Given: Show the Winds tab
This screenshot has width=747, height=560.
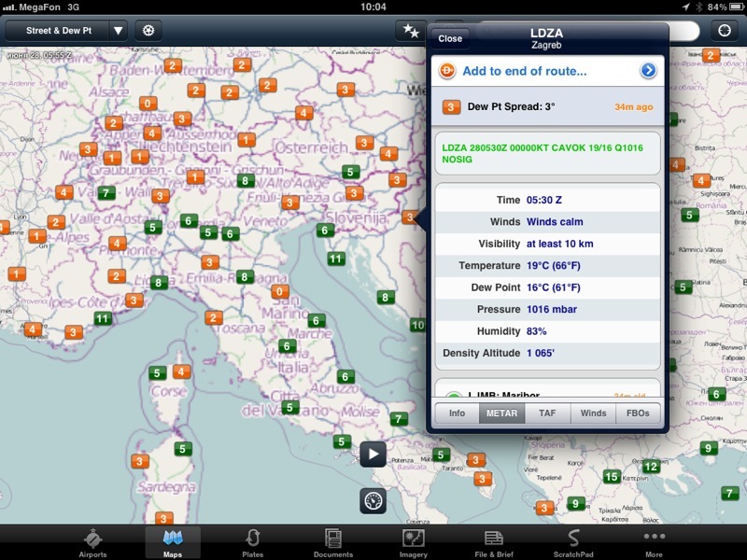Looking at the screenshot, I should (x=593, y=413).
